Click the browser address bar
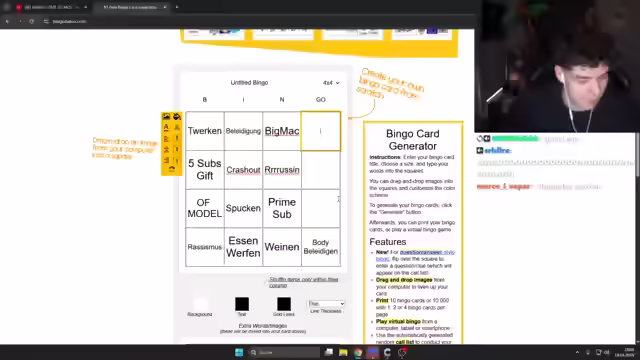Screen dimensions: 640x360 coord(245,21)
